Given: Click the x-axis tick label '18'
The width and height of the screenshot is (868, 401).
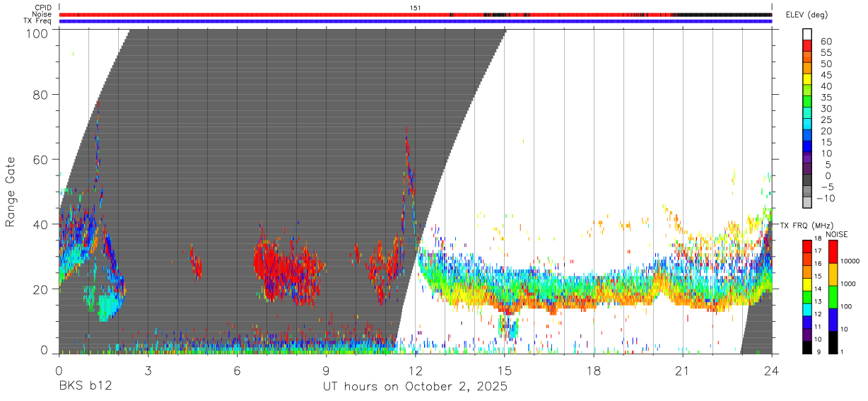Looking at the screenshot, I should (593, 371).
